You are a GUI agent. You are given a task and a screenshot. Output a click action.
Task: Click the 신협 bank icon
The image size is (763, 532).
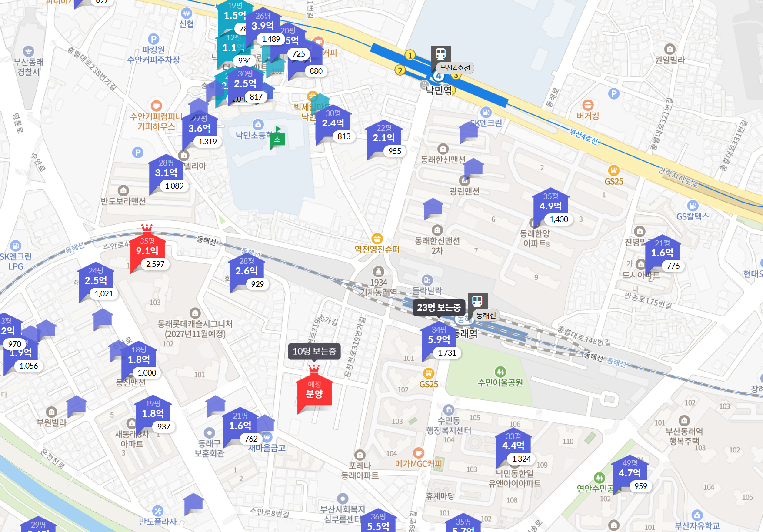[x=187, y=13]
